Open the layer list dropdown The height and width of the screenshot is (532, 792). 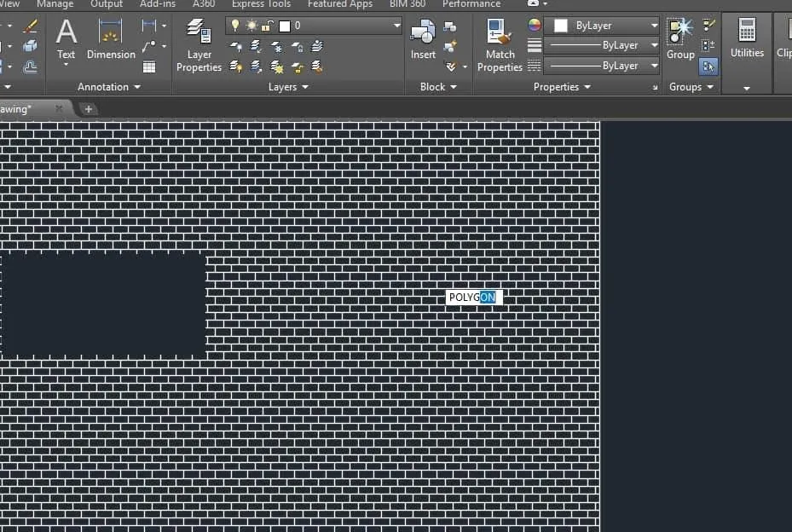coord(397,26)
